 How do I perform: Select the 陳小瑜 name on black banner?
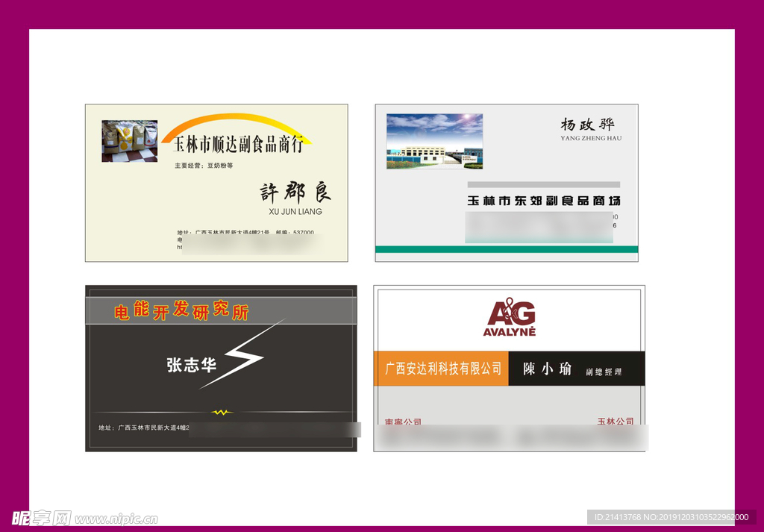point(547,369)
